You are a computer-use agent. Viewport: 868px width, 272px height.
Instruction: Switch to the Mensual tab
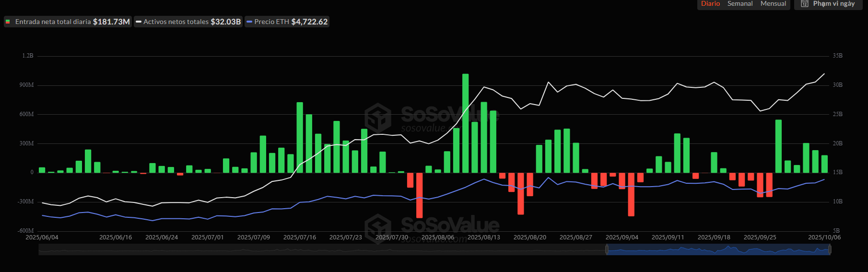pyautogui.click(x=773, y=4)
